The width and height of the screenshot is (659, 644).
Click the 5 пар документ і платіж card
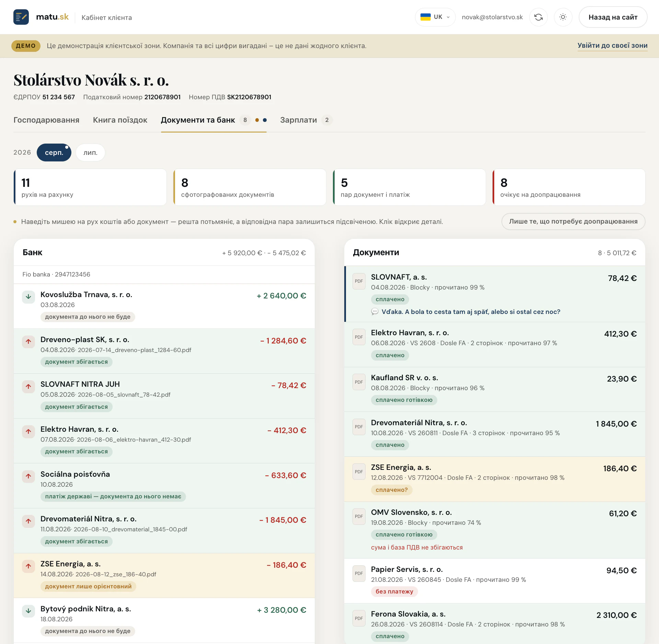pyautogui.click(x=409, y=187)
